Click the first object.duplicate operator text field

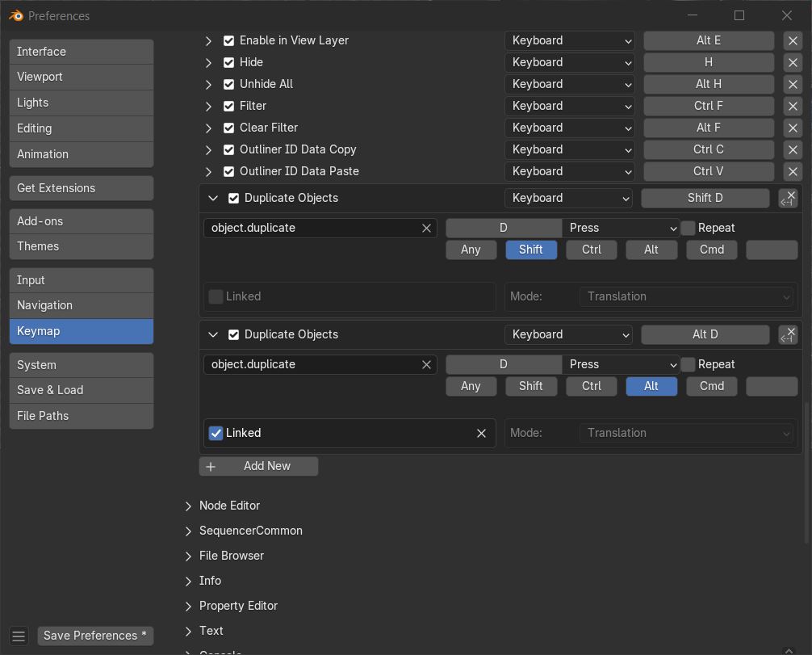click(x=320, y=228)
